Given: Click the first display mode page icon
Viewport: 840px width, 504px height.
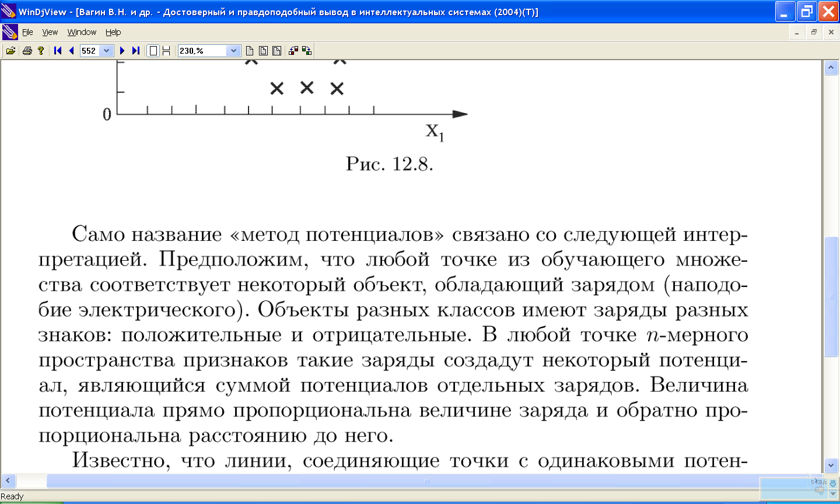Looking at the screenshot, I should point(250,51).
